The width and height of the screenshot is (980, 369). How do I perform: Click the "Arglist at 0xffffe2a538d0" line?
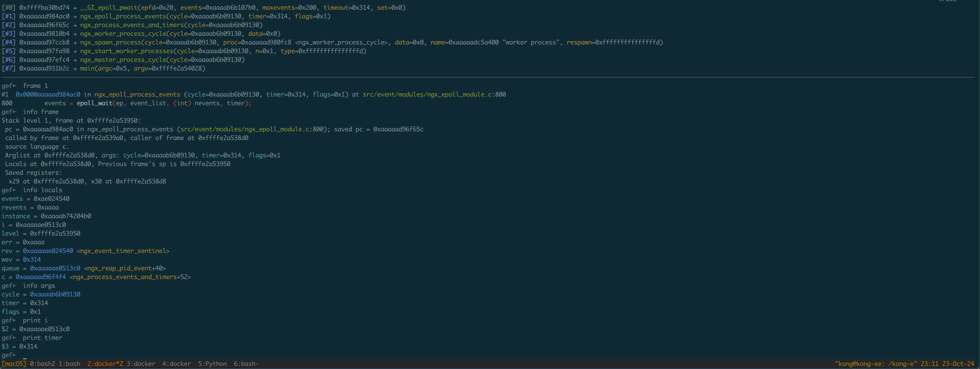143,156
